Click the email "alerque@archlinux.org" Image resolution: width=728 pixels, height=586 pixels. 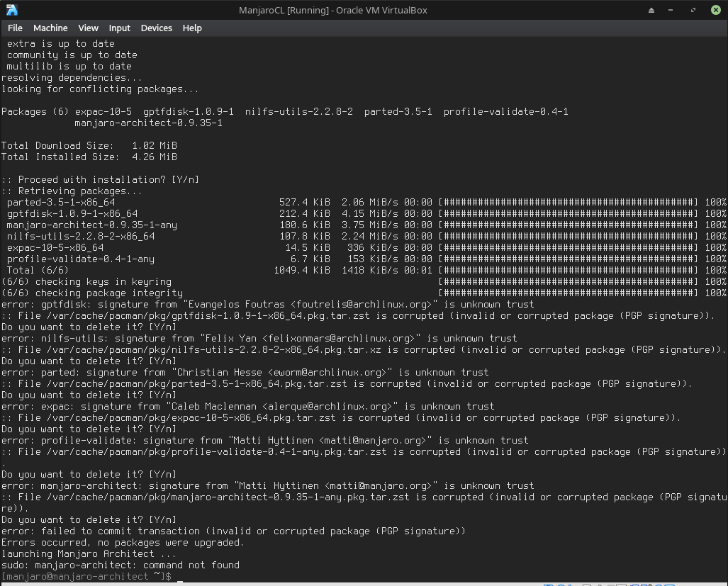pos(327,407)
